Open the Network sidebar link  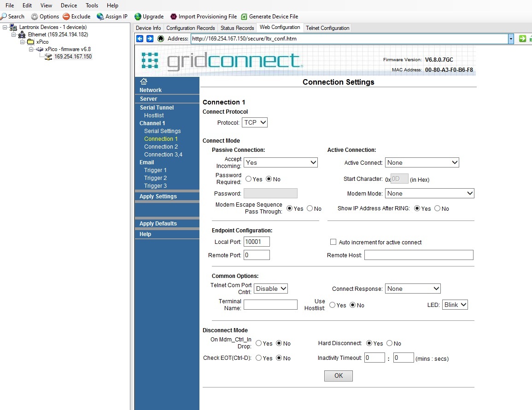(x=150, y=90)
